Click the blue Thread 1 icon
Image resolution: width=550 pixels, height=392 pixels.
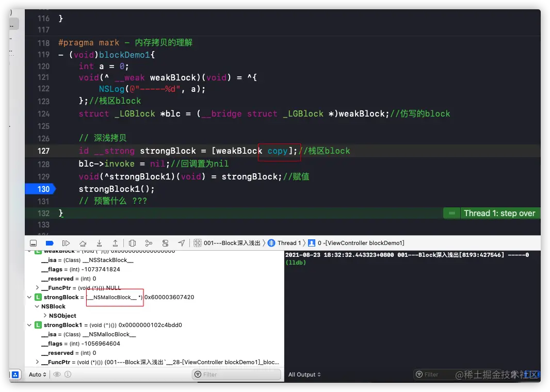pyautogui.click(x=271, y=243)
